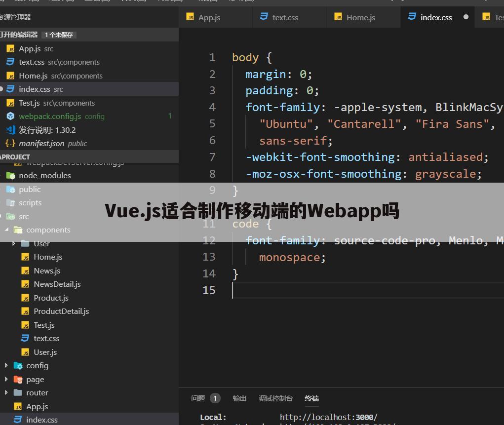This screenshot has height=425, width=504.
Task: Click the JS icon on the Home.js tab
Action: (338, 17)
